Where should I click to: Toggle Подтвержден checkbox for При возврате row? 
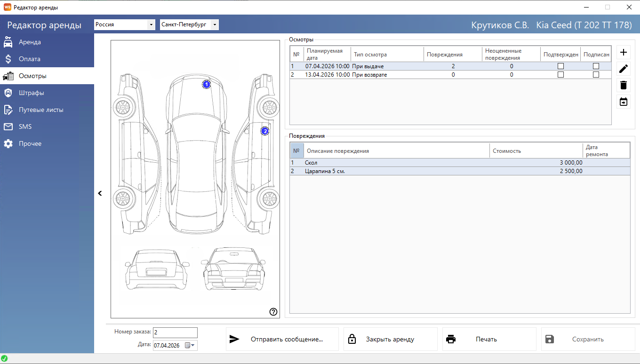560,74
